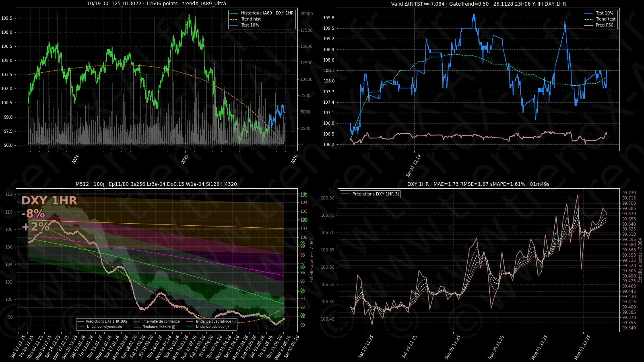The image size is (644, 362).
Task: Click the large 'DXY 1HR' overlay text
Action: (x=49, y=201)
